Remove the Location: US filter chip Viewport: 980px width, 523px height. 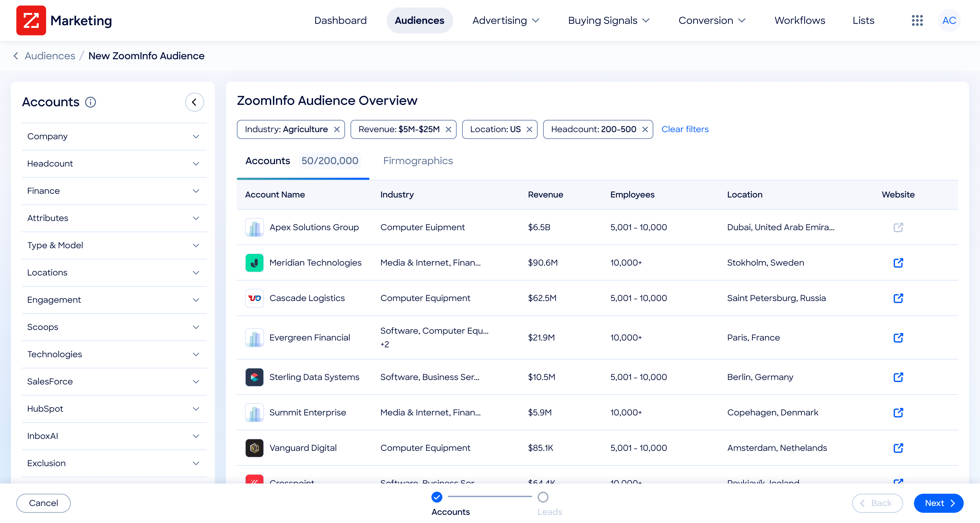[x=529, y=129]
